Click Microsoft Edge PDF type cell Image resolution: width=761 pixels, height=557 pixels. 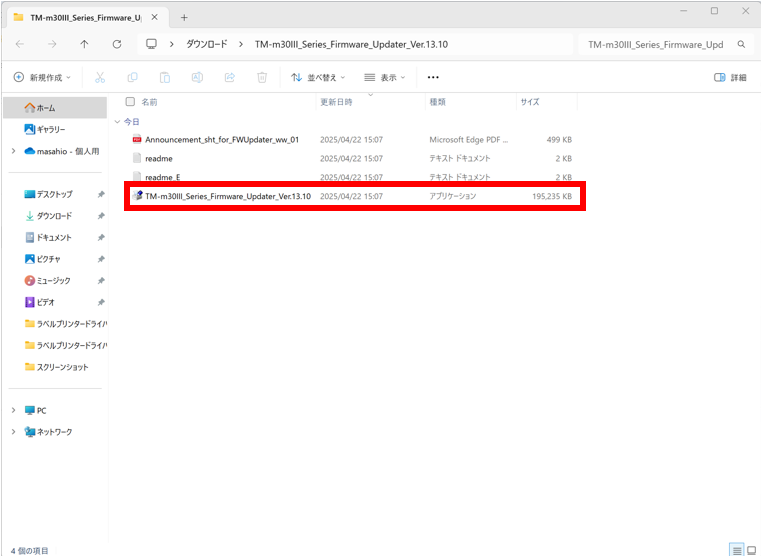pos(468,139)
